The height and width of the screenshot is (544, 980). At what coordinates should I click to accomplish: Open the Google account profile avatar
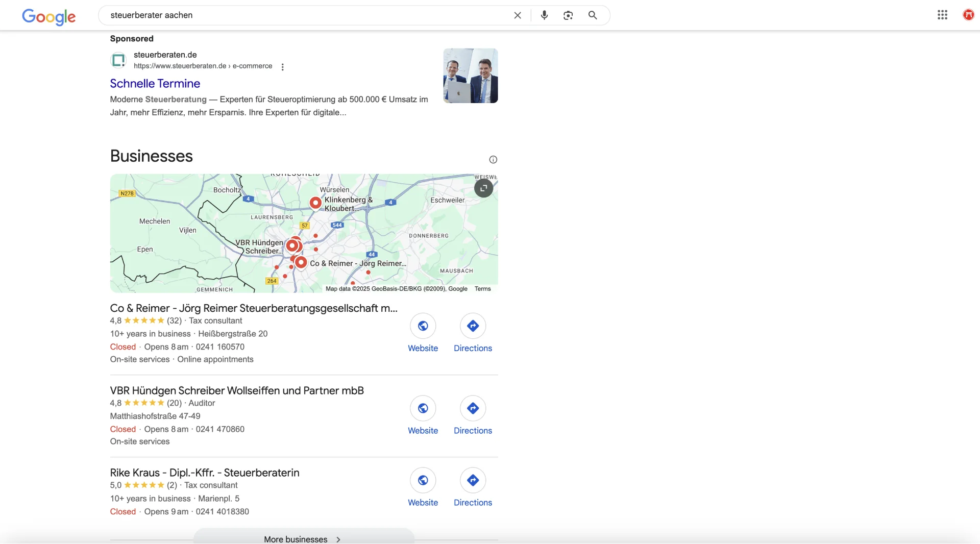tap(968, 15)
